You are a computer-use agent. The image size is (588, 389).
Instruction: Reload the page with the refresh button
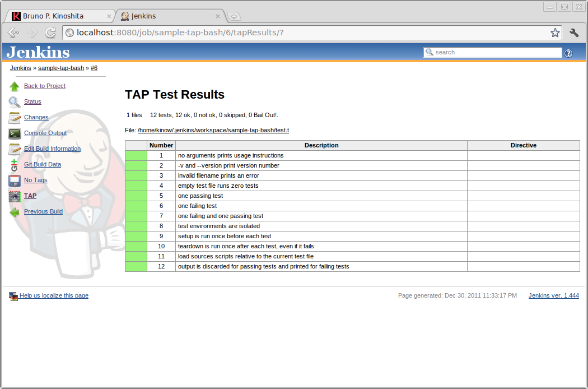tap(50, 33)
